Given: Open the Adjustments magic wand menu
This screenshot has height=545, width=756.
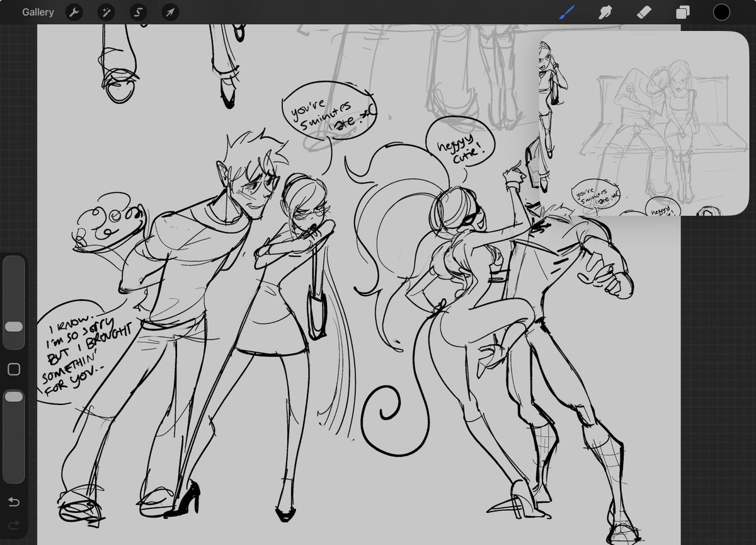Looking at the screenshot, I should pyautogui.click(x=106, y=12).
